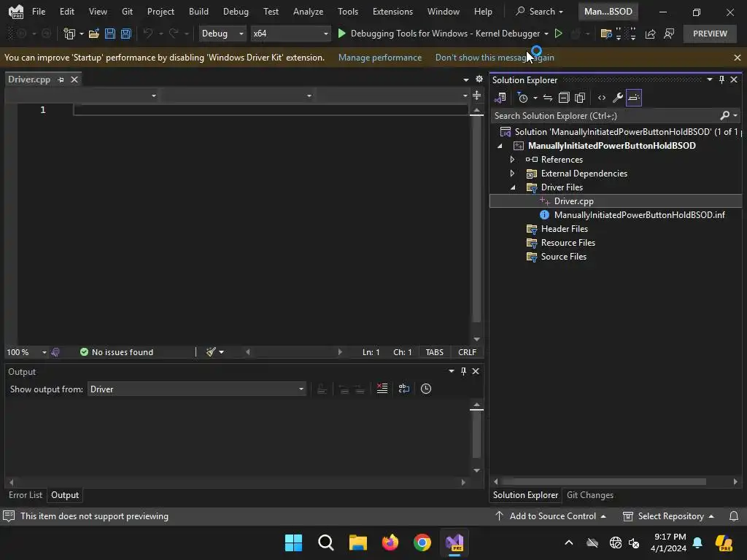The image size is (747, 560).
Task: Open the File menu
Action: 39,12
